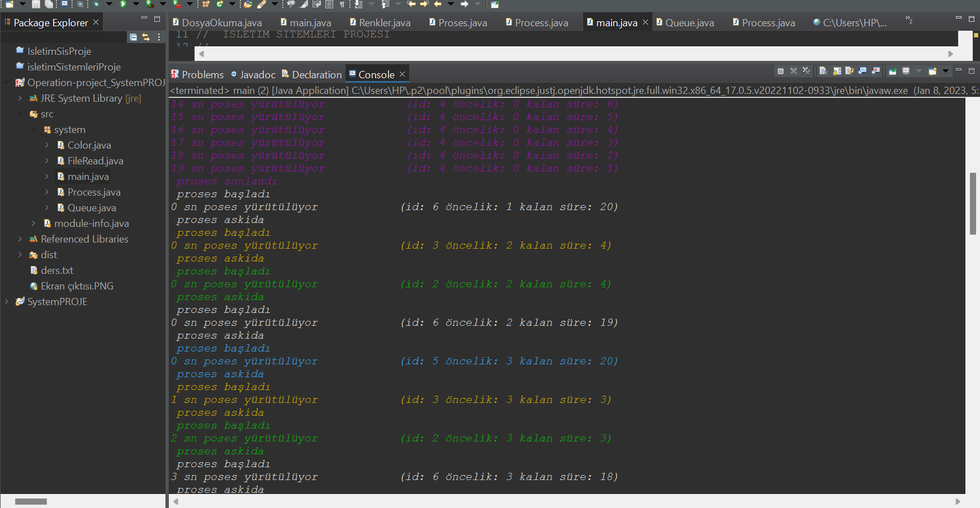
Task: Expand the JRE System Library node
Action: click(x=20, y=98)
